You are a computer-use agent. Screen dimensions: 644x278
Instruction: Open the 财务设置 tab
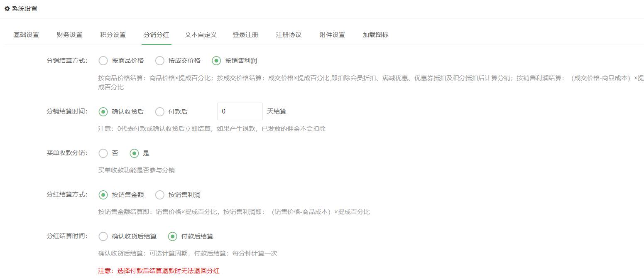(x=69, y=35)
